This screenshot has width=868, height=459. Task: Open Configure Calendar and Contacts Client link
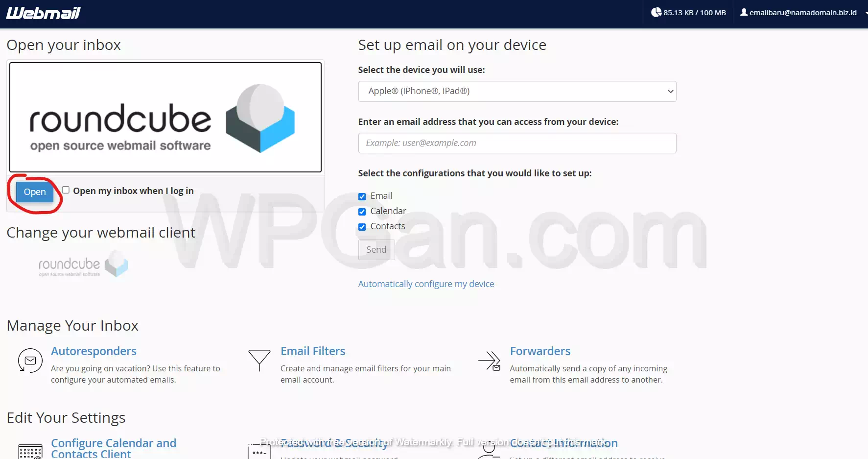pyautogui.click(x=114, y=448)
